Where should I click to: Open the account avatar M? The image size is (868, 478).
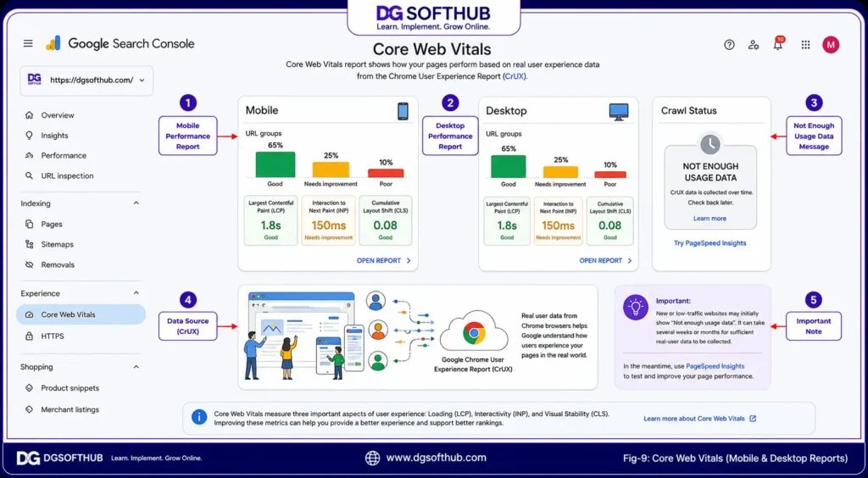click(831, 45)
